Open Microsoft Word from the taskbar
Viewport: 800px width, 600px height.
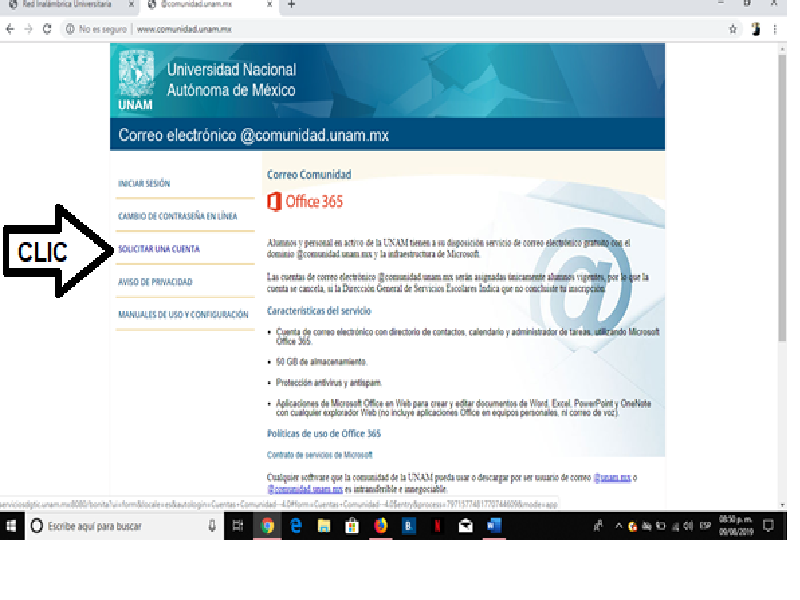point(493,524)
